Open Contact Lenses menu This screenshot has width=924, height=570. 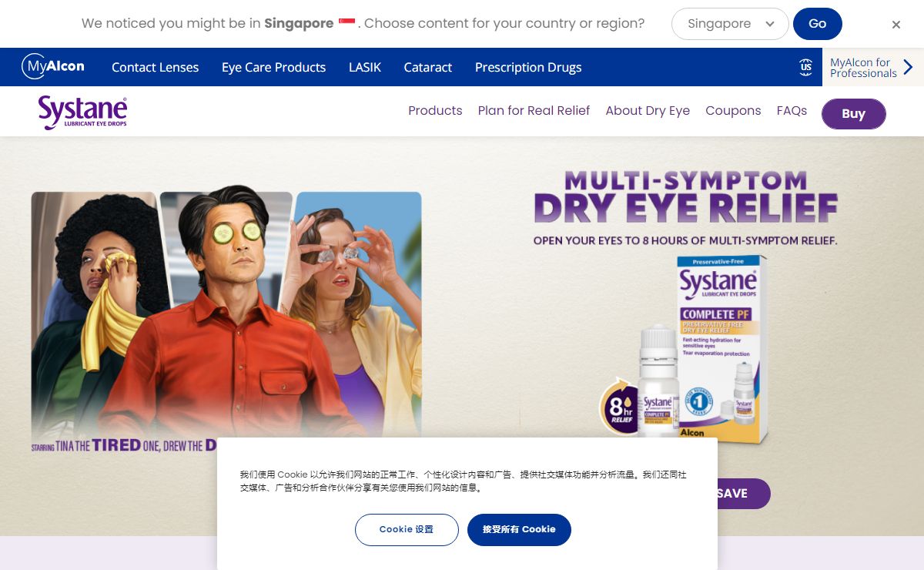coord(155,67)
